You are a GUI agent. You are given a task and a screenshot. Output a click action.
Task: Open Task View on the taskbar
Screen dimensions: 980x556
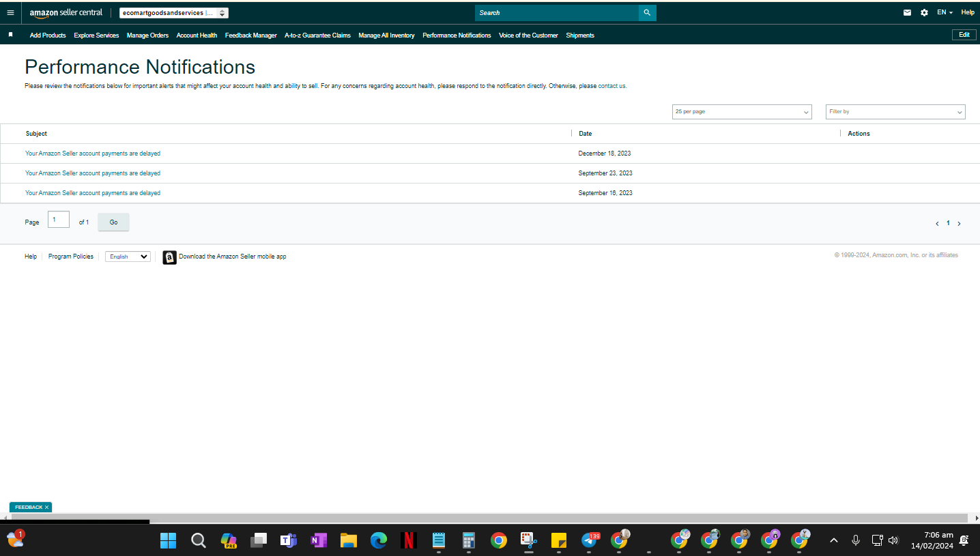pos(259,541)
